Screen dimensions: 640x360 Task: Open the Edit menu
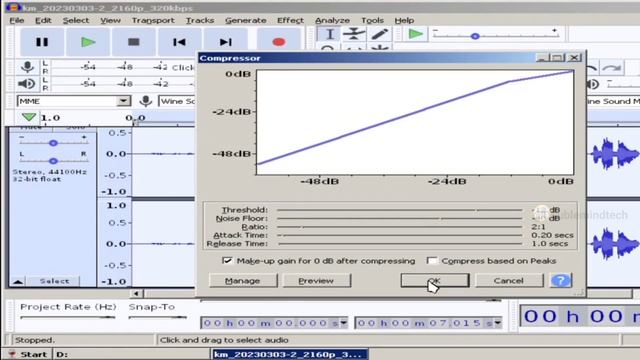[x=43, y=20]
